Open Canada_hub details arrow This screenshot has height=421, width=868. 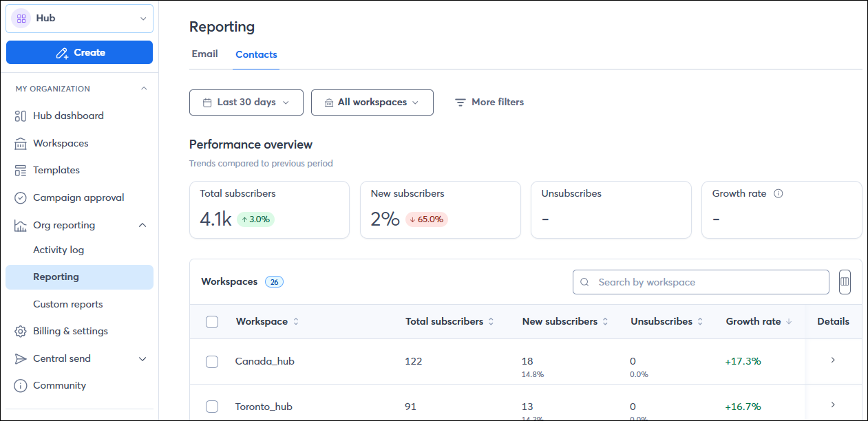click(833, 360)
